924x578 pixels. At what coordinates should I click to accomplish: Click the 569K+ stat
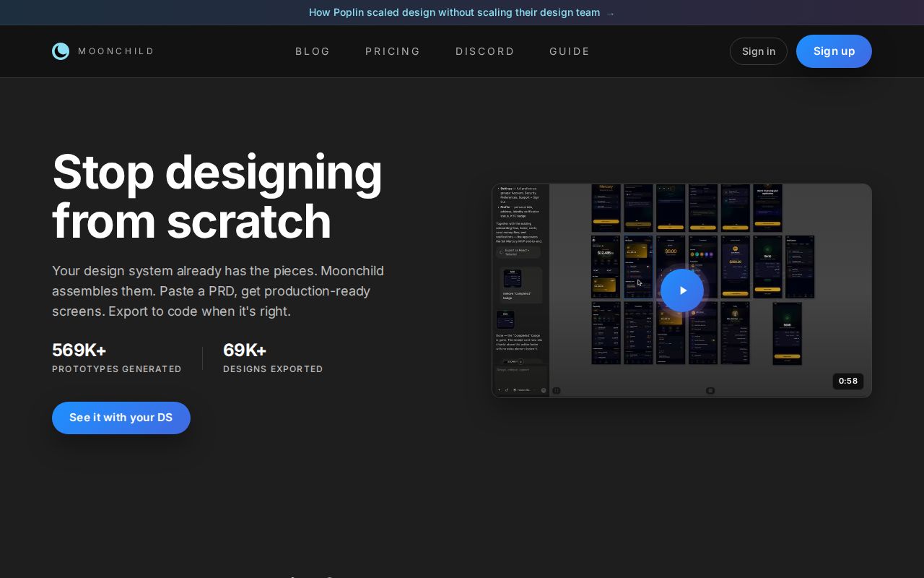[79, 350]
